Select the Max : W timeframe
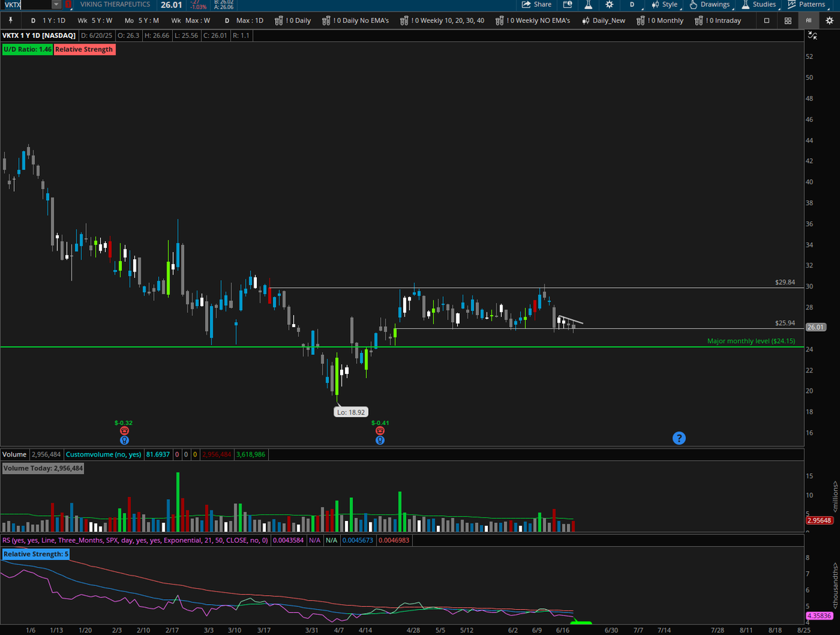Screen dimensions: 840x635 coord(190,20)
